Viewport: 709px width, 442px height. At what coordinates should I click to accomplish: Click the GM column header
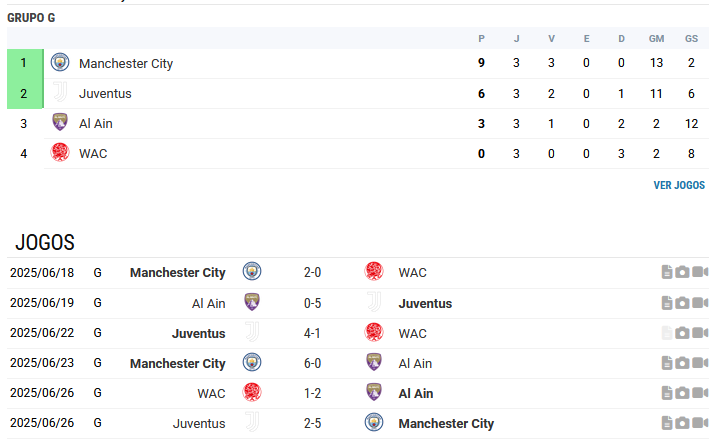pyautogui.click(x=656, y=39)
